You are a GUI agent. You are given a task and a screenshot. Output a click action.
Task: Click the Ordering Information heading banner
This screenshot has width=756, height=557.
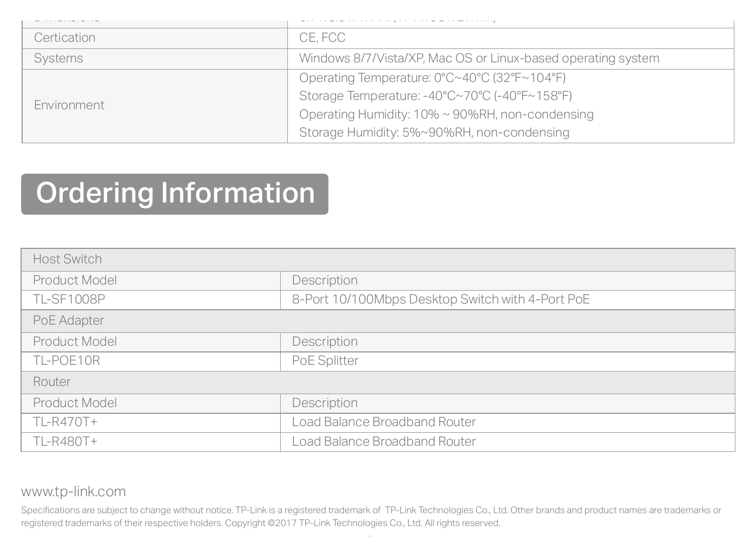click(x=175, y=194)
